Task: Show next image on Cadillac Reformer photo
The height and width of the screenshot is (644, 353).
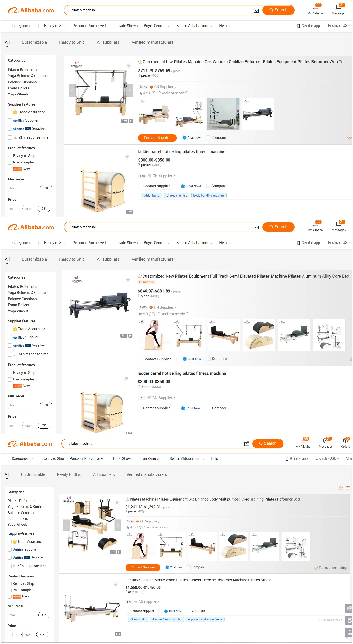Action: [x=130, y=91]
